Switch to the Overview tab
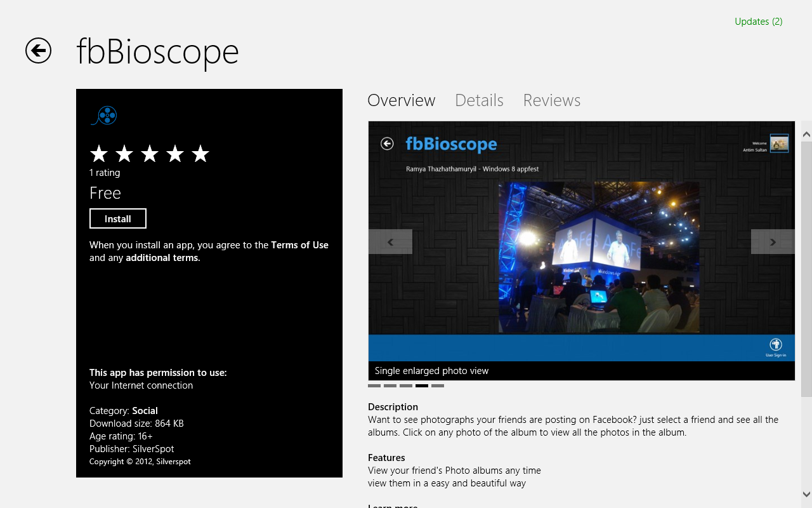 (x=402, y=100)
